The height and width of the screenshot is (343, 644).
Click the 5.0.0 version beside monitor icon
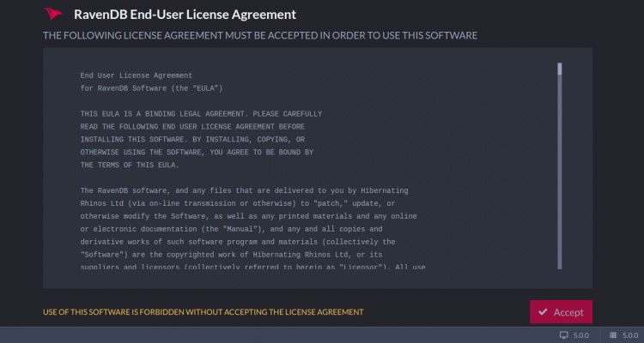click(581, 335)
